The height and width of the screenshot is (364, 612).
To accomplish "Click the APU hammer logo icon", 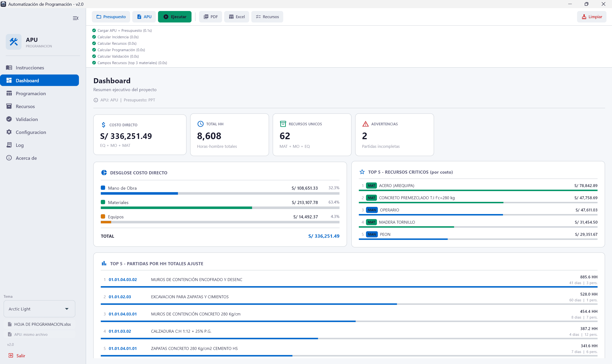I will (13, 42).
